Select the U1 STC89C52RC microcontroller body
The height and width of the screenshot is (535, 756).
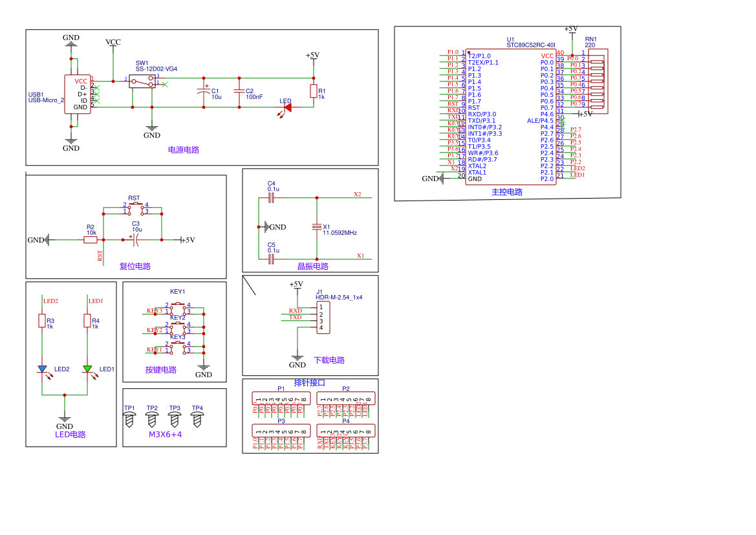pyautogui.click(x=511, y=116)
